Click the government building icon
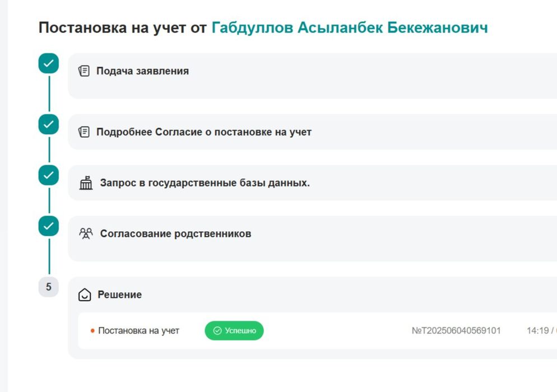Screen dimensions: 557x392 (86, 183)
